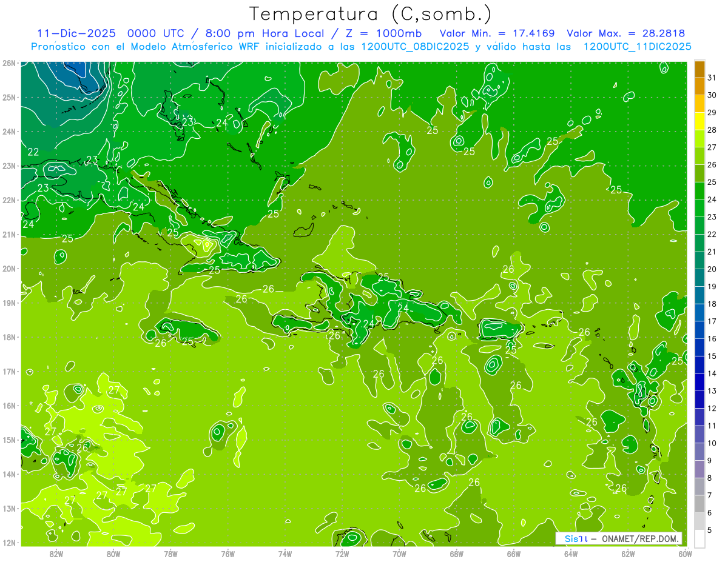Click the "76W" longitude label

[x=228, y=554]
